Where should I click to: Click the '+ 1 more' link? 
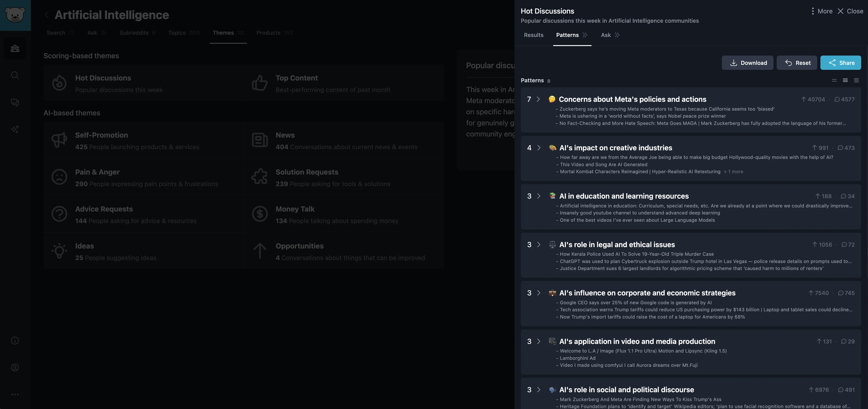[733, 172]
